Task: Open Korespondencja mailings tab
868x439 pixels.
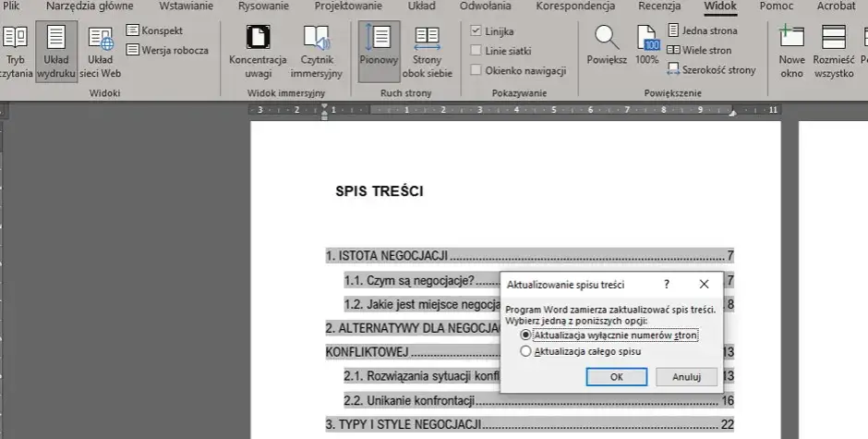Action: coord(575,6)
